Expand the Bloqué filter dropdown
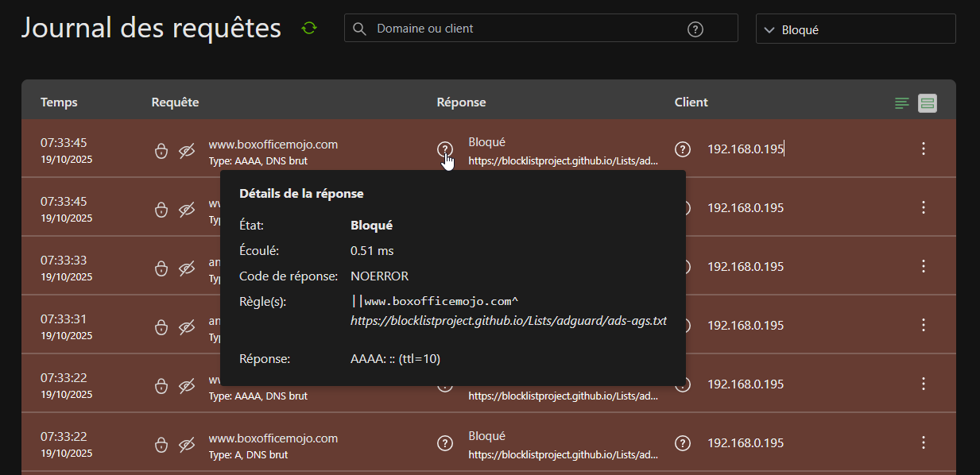Image resolution: width=980 pixels, height=475 pixels. pyautogui.click(x=855, y=29)
